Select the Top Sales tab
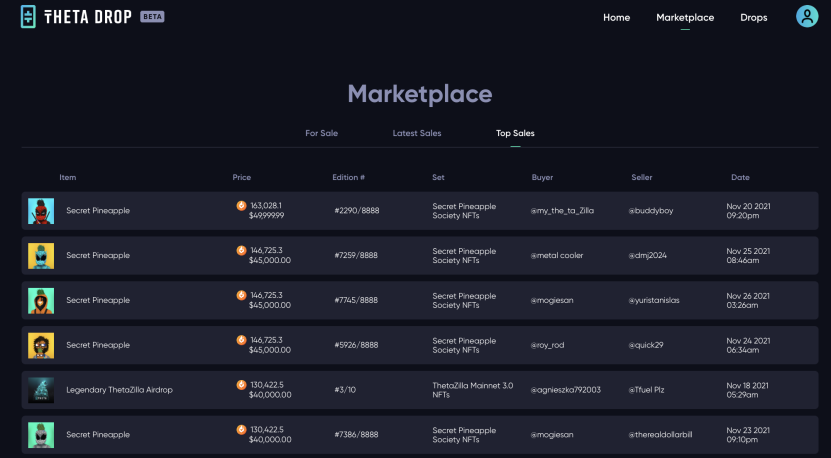Viewport: 831px width, 458px height. tap(515, 133)
